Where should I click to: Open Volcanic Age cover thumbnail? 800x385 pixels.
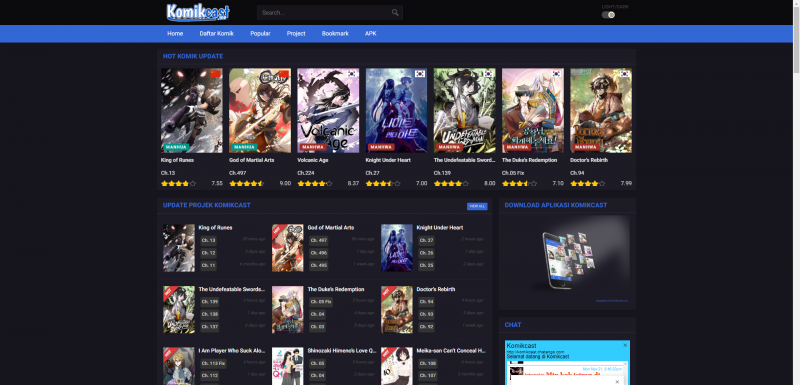click(328, 111)
